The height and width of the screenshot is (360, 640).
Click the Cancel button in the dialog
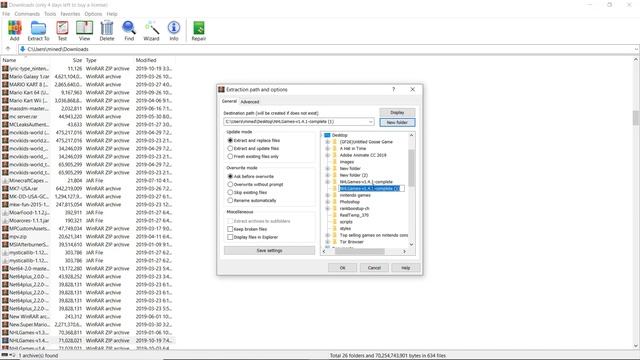tap(374, 268)
